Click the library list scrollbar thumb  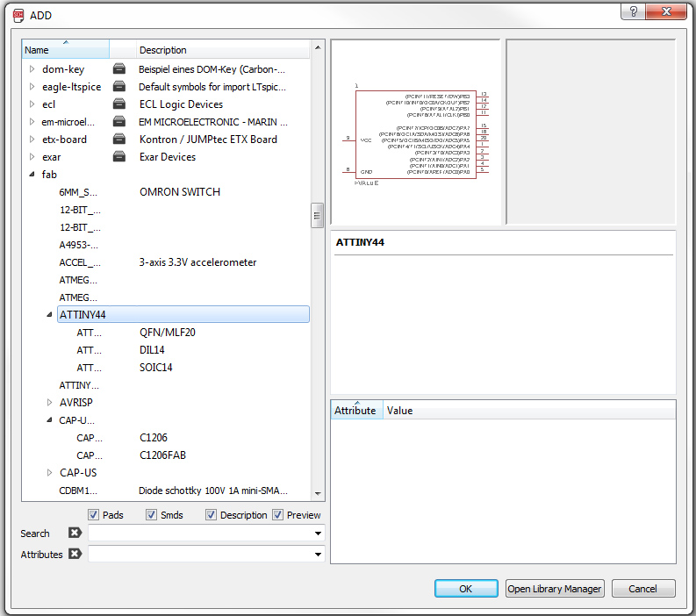(317, 215)
